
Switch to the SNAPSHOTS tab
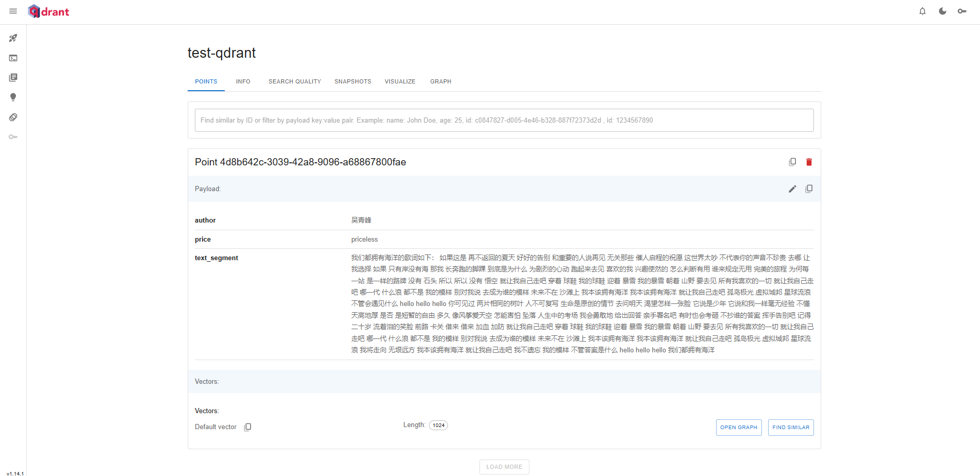click(353, 81)
